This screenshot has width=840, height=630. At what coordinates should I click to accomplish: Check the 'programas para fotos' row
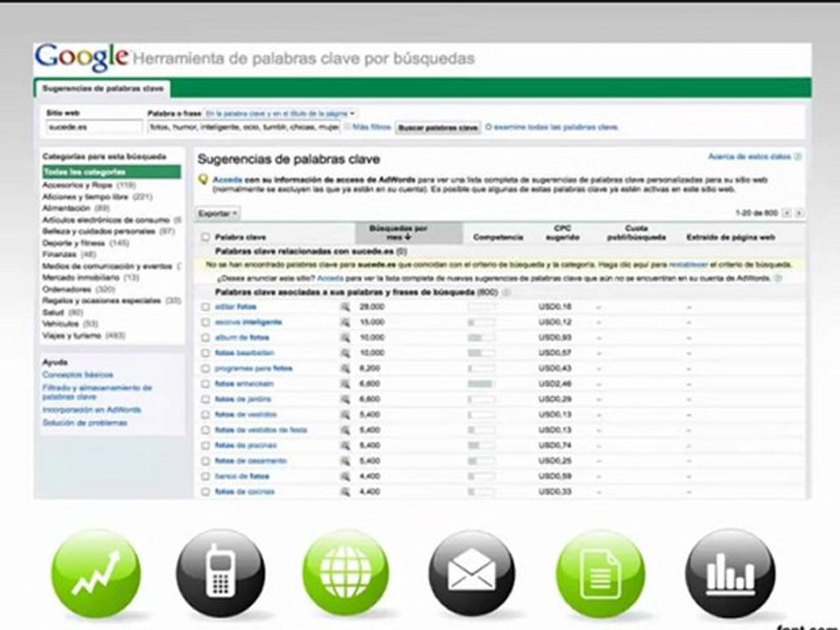tap(205, 368)
